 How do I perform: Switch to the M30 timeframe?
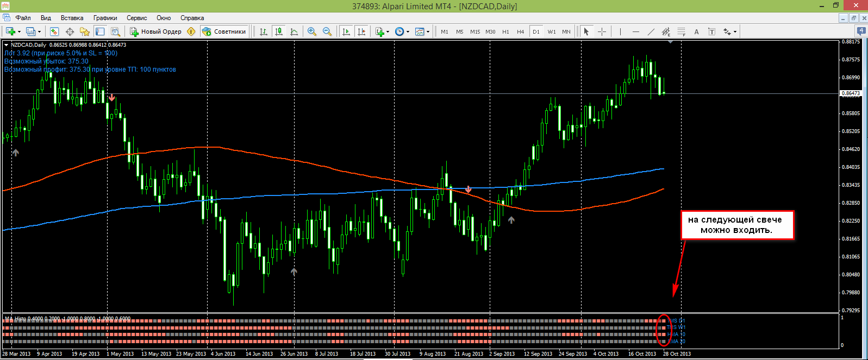490,31
